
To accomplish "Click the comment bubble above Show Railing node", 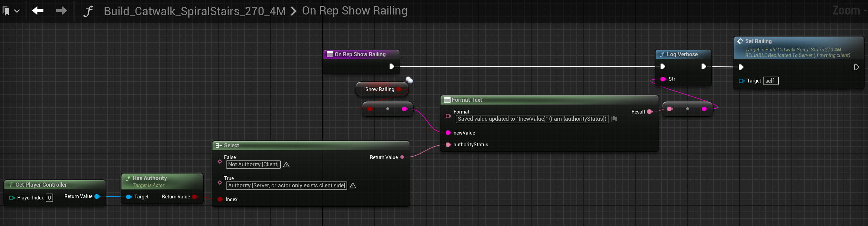I will click(x=410, y=80).
